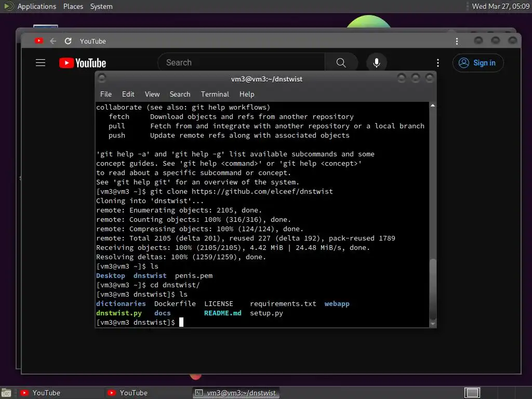Open the YouTube hamburger guide menu
The image size is (532, 399).
[41, 63]
